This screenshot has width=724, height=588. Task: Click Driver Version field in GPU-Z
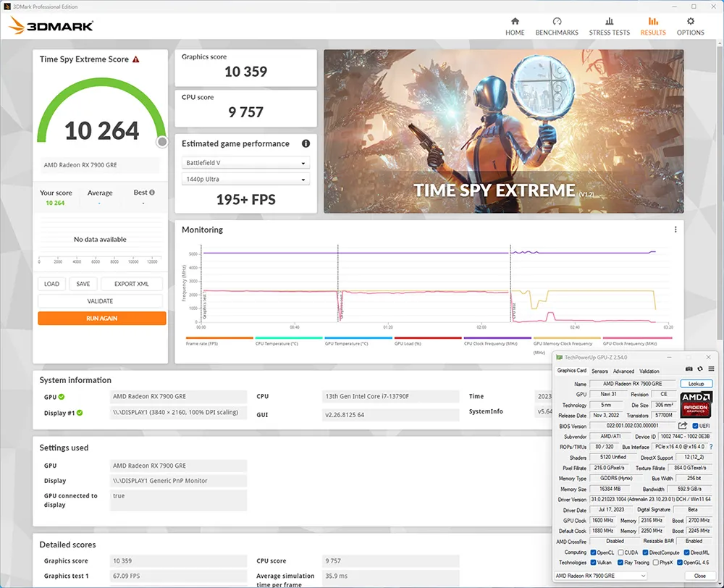point(651,500)
